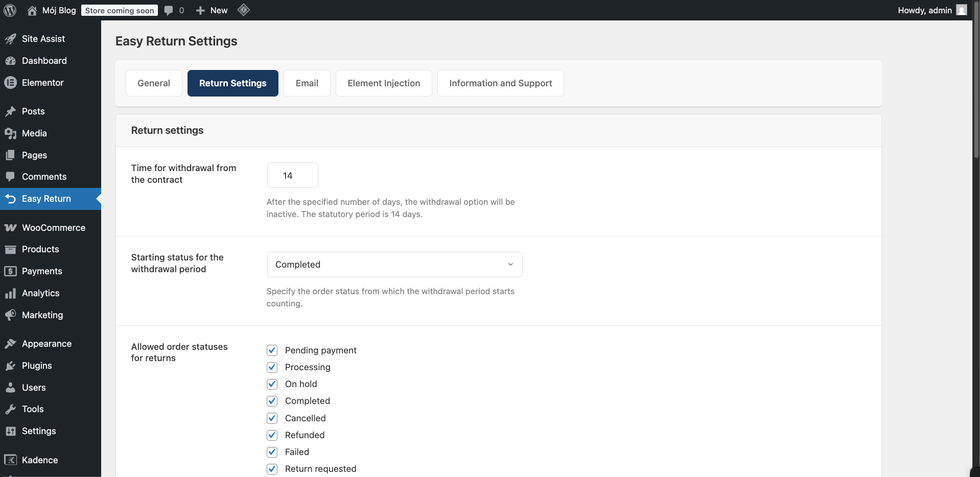Toggle the Return requested checkbox
Image resolution: width=980 pixels, height=477 pixels.
[272, 469]
